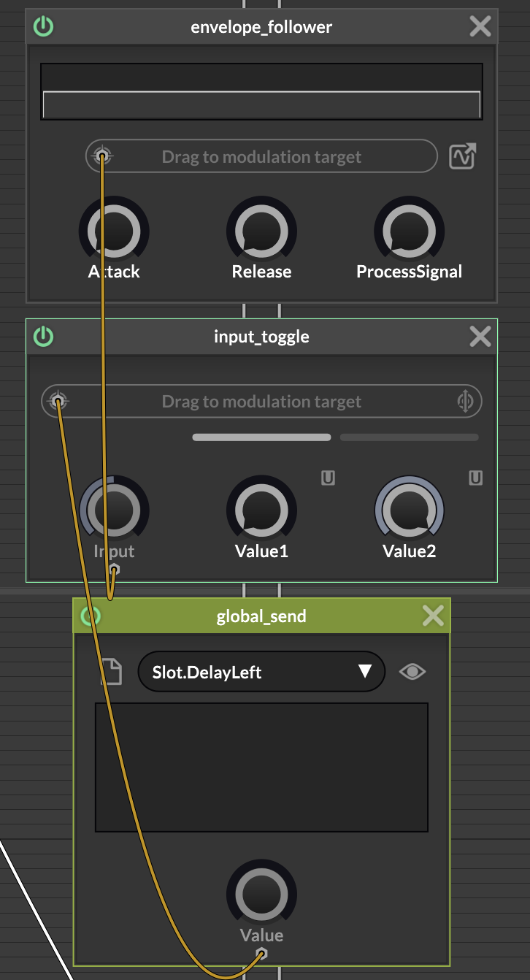530x980 pixels.
Task: Select the envelope_follower title bar
Action: click(261, 28)
